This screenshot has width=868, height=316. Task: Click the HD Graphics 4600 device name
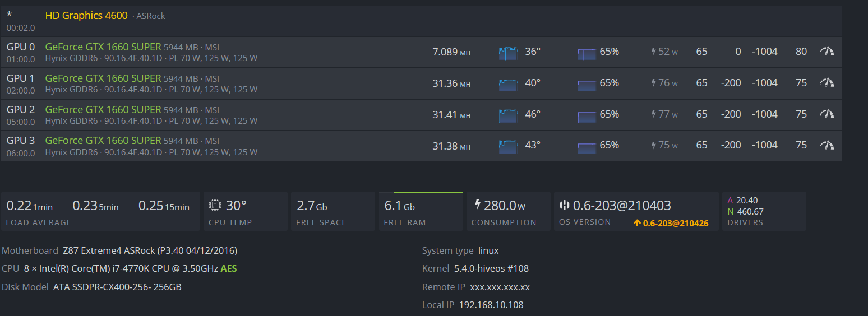point(86,16)
